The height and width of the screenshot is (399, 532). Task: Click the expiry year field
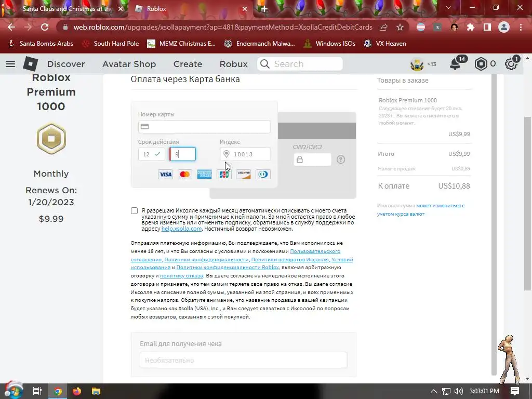coord(182,154)
